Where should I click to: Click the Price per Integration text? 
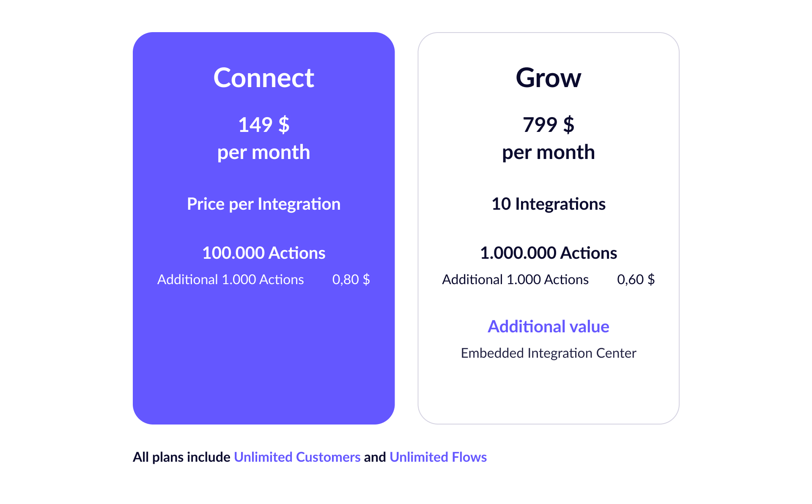(263, 204)
